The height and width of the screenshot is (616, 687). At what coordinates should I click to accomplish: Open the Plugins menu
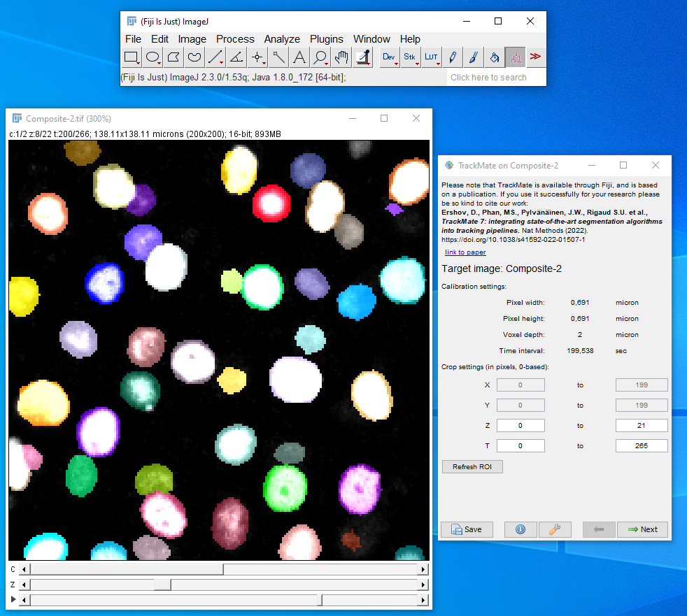(x=326, y=39)
